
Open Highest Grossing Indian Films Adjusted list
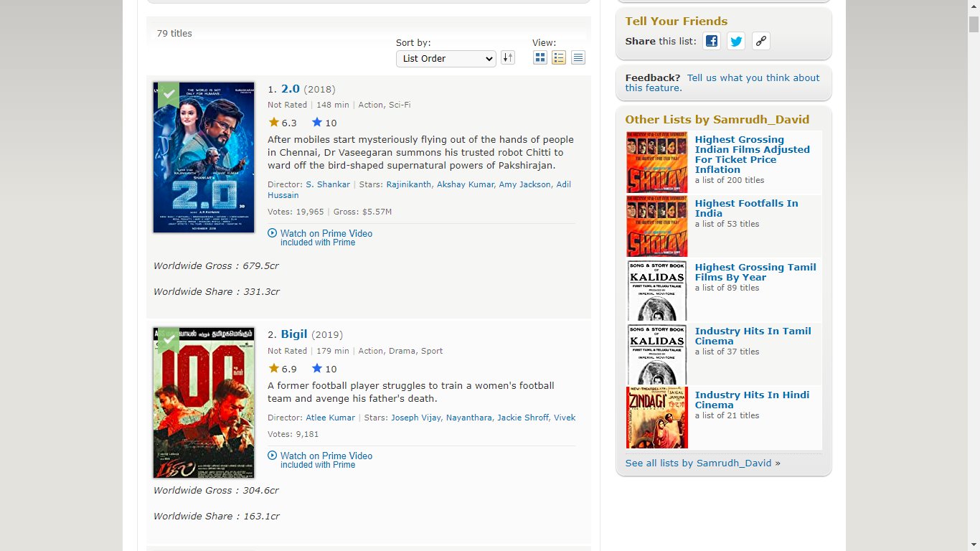[x=753, y=155]
